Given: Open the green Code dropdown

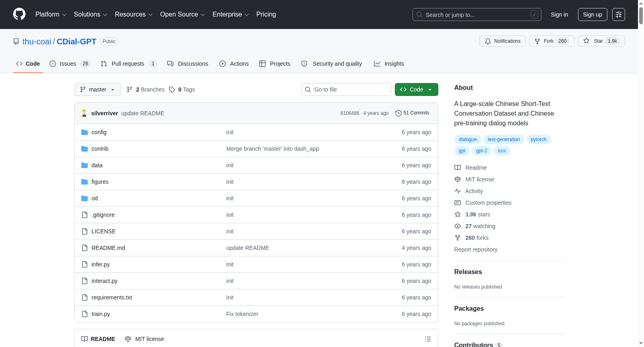Looking at the screenshot, I should (417, 89).
